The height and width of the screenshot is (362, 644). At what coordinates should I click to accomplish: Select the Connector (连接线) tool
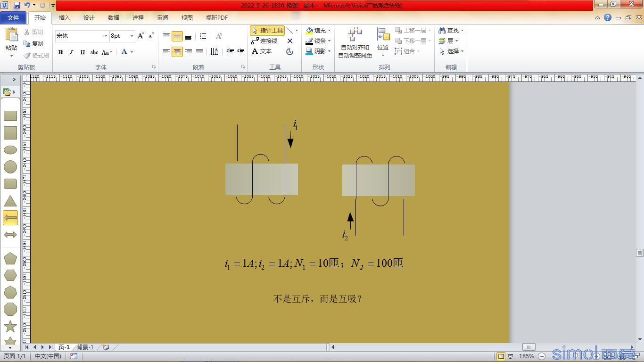pyautogui.click(x=264, y=41)
